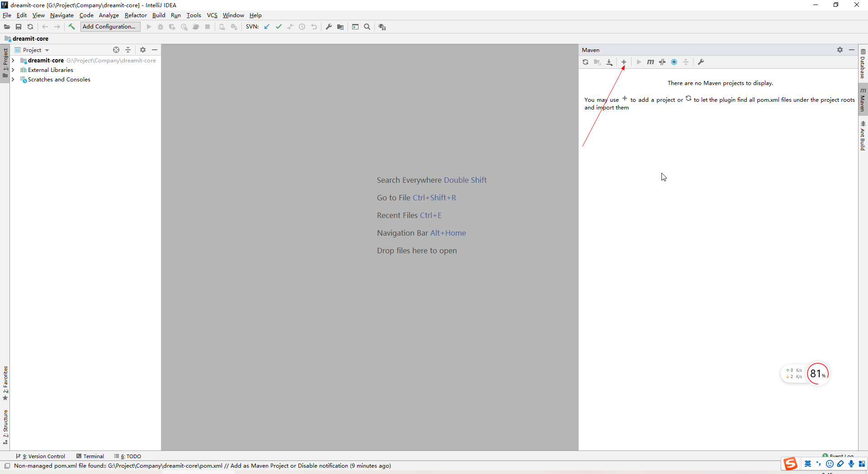This screenshot has width=868, height=474.
Task: Select the Scratches and Consoles tree item
Action: 59,79
